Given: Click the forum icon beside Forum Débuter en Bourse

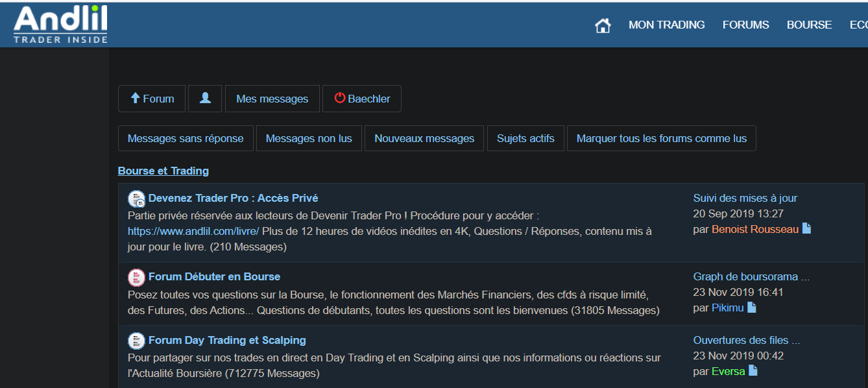Looking at the screenshot, I should point(136,278).
